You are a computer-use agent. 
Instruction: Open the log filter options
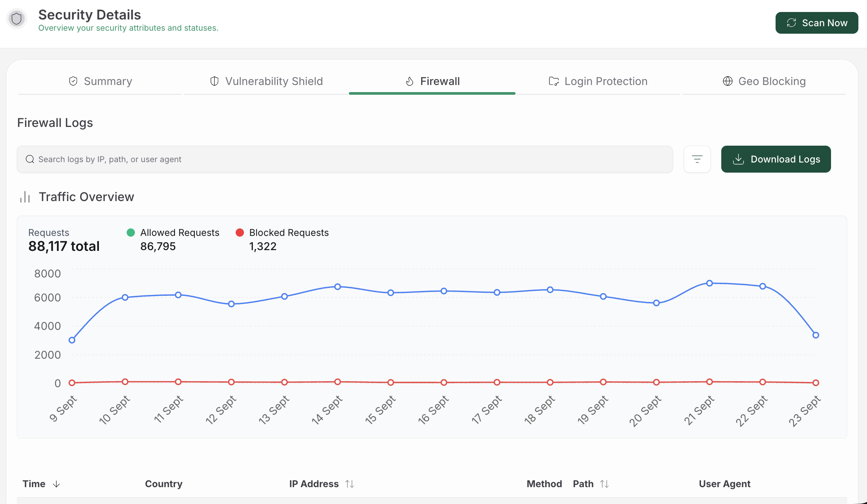(697, 159)
